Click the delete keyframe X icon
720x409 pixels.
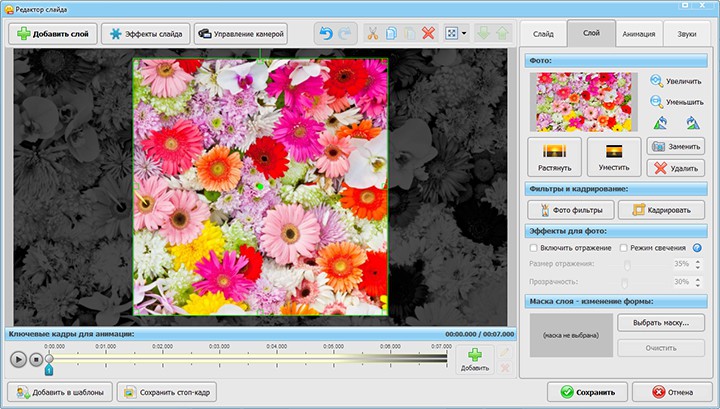504,368
